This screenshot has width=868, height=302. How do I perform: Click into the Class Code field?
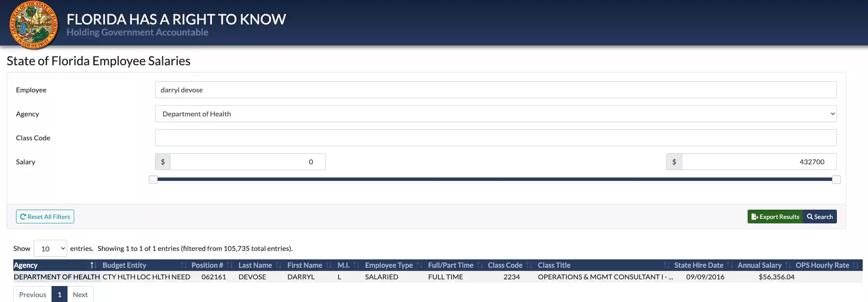(495, 138)
